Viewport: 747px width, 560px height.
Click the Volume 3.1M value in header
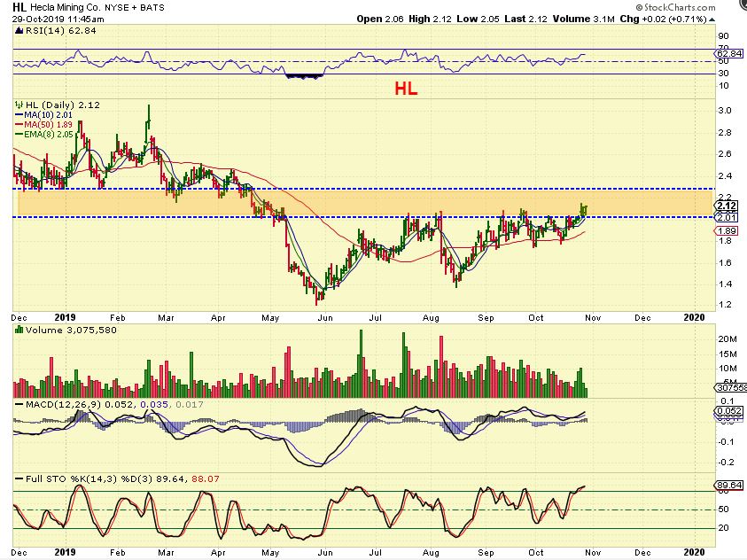584,19
